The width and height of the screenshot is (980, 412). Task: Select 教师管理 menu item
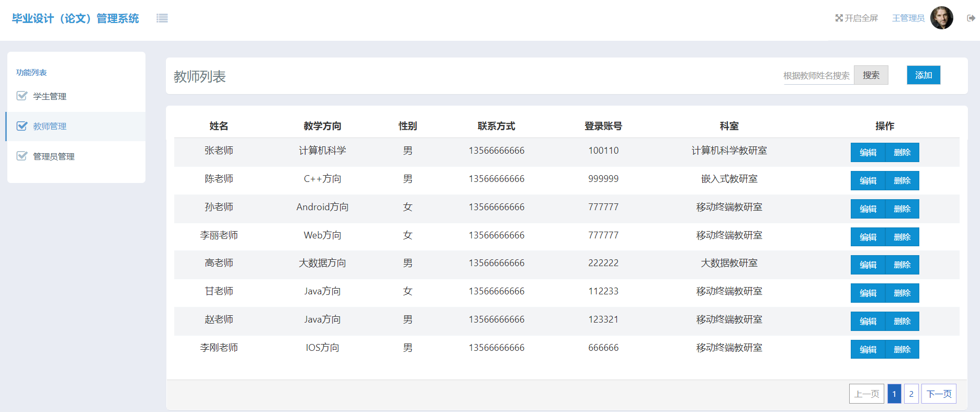[76, 127]
